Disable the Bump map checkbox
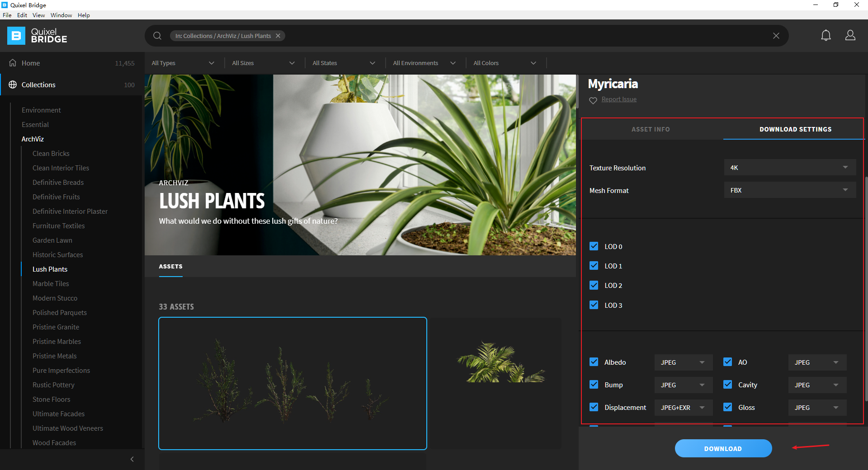 tap(594, 385)
